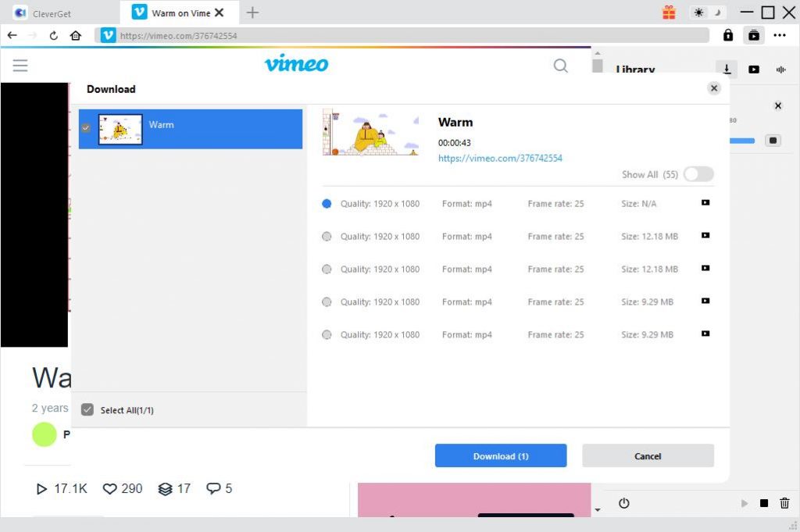
Task: Click the Cancel button
Action: [648, 455]
